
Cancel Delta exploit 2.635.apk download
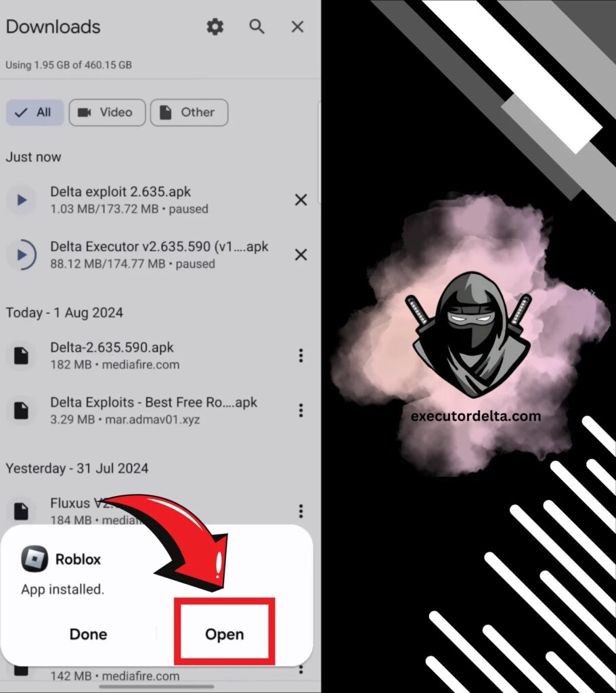coord(301,200)
